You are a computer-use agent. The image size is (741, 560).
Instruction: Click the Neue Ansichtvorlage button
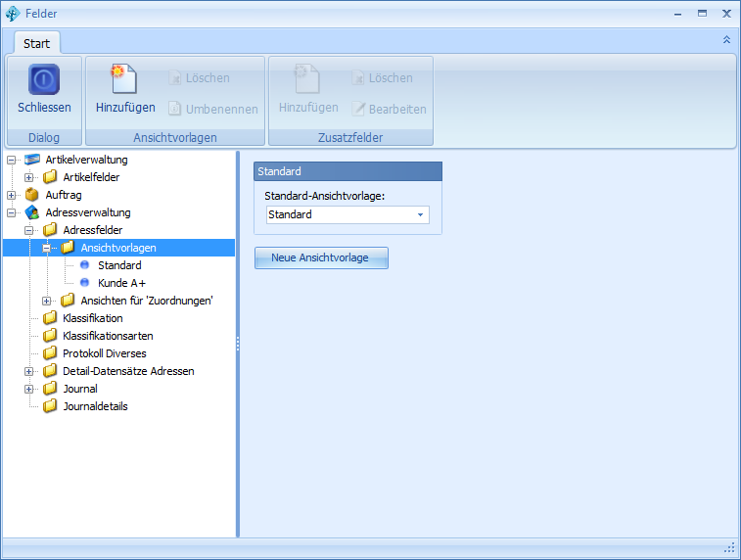coord(321,257)
